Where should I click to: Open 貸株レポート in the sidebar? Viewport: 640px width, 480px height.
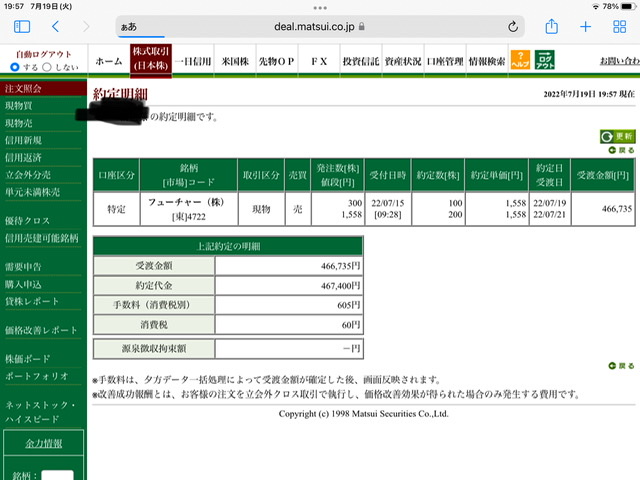tap(32, 302)
